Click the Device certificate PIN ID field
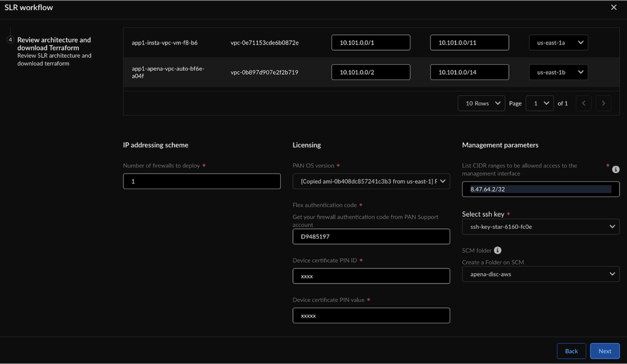The image size is (627, 364). point(371,276)
